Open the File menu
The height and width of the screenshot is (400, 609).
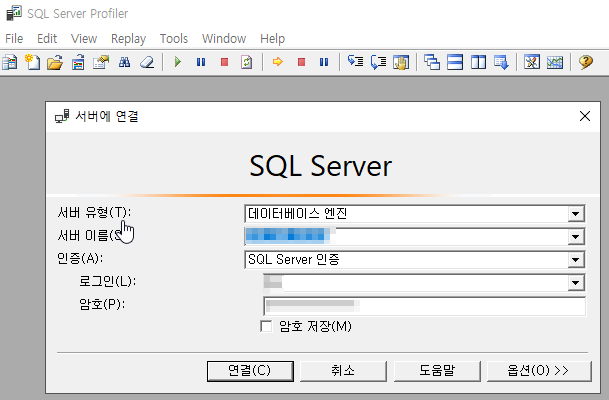coord(14,38)
